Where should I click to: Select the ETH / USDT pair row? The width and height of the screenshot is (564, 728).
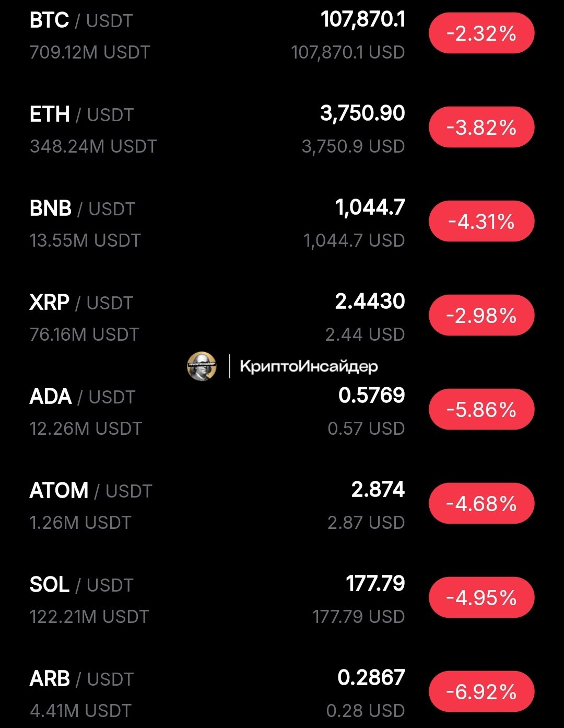pos(81,115)
